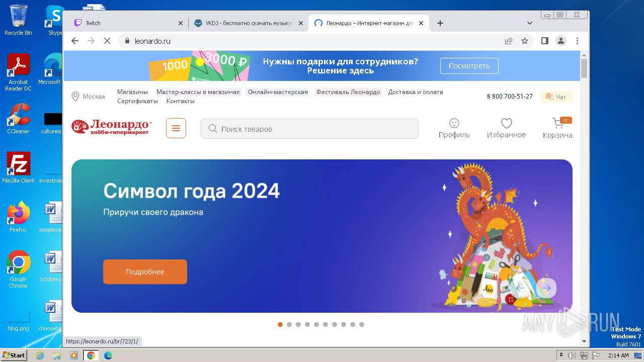This screenshot has width=644, height=362.
Task: Close the Twitch tab
Action: pos(181,23)
